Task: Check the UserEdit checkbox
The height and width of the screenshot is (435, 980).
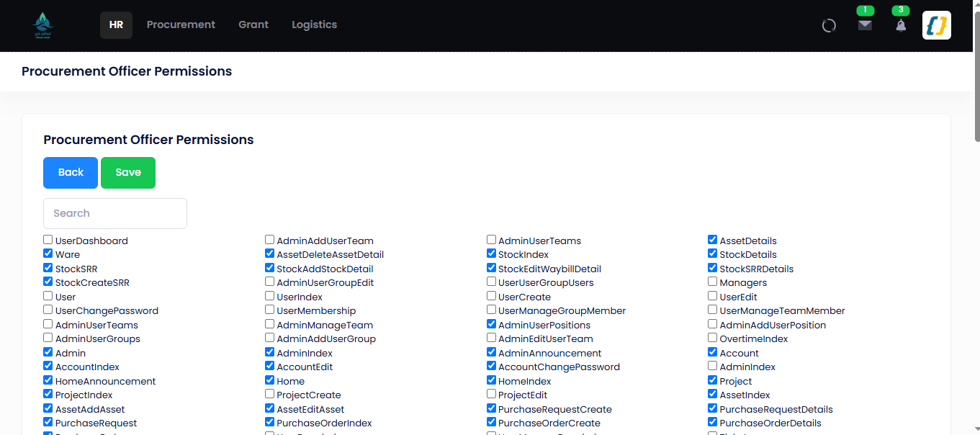Action: (x=713, y=296)
